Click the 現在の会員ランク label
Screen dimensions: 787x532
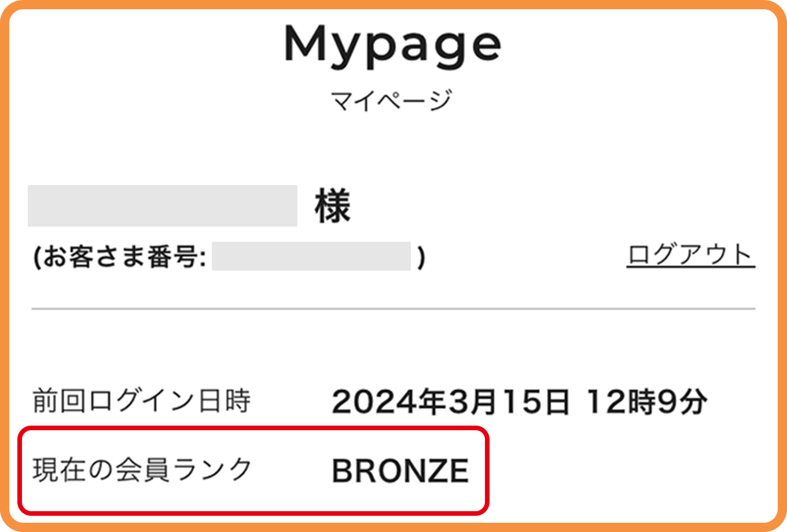pos(142,470)
